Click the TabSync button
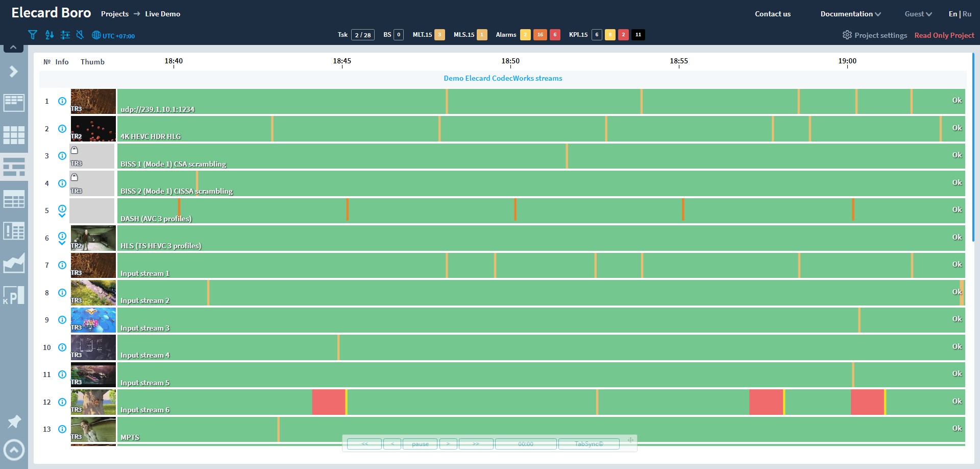 (x=589, y=444)
